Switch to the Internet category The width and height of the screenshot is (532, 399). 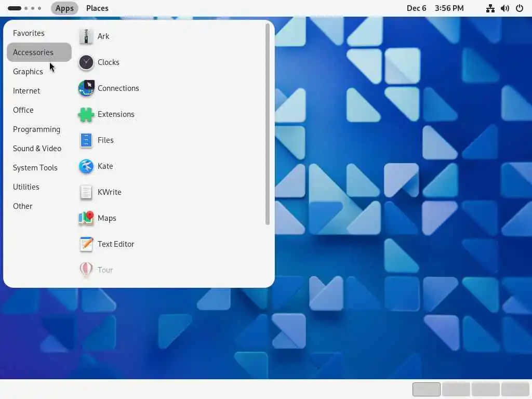coord(39,91)
